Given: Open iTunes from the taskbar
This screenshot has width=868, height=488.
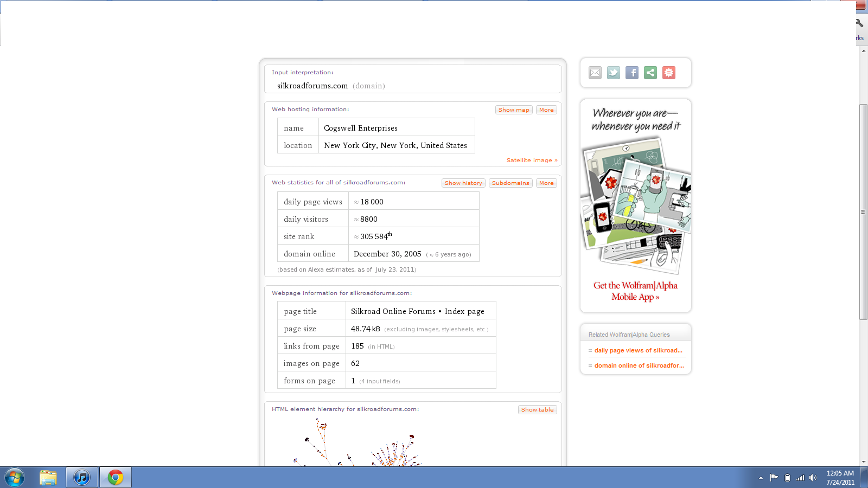Looking at the screenshot, I should click(x=82, y=477).
